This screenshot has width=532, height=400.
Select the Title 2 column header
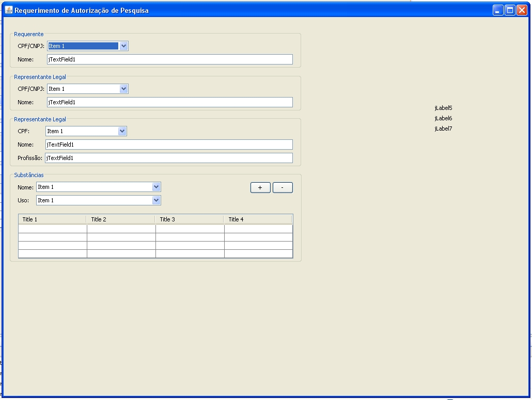(121, 219)
